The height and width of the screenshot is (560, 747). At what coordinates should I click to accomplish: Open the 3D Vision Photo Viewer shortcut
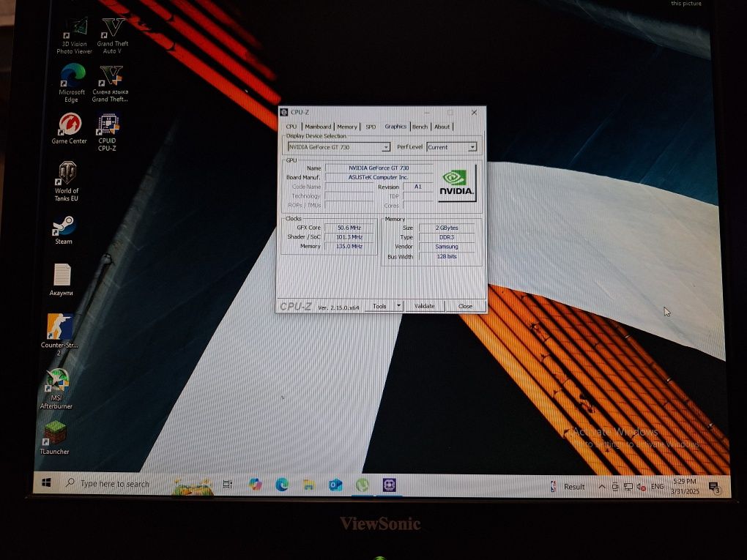pos(75,36)
